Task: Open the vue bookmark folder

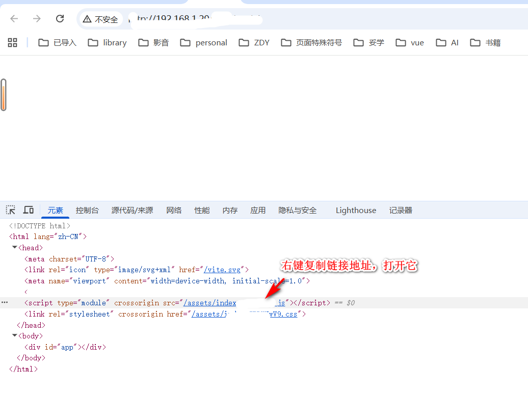Action: [410, 43]
